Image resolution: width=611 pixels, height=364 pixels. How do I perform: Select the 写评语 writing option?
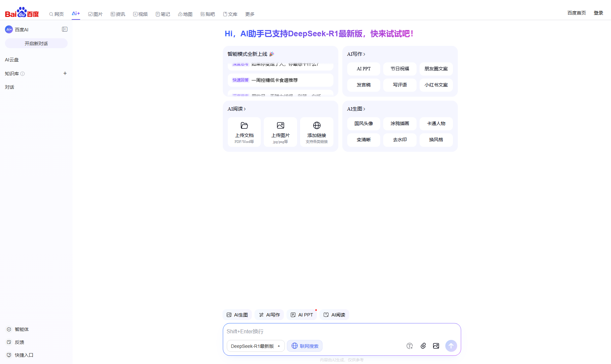tap(400, 85)
